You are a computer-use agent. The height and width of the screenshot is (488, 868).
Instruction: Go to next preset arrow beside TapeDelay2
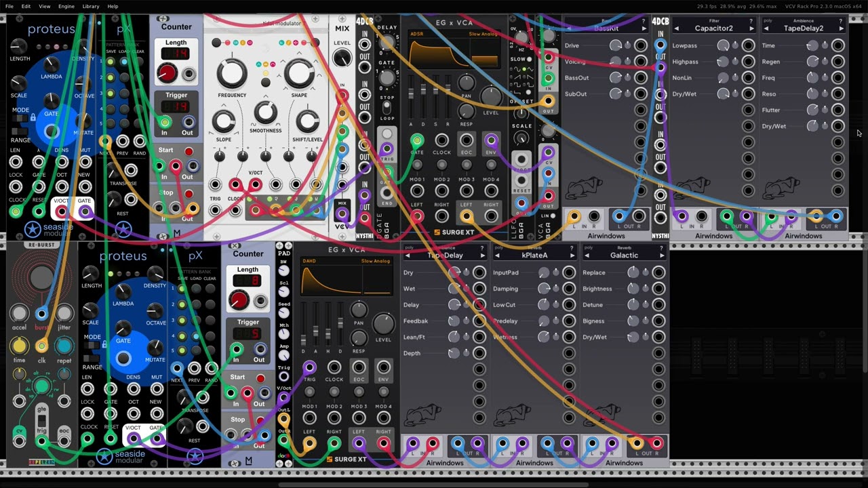[x=842, y=28]
